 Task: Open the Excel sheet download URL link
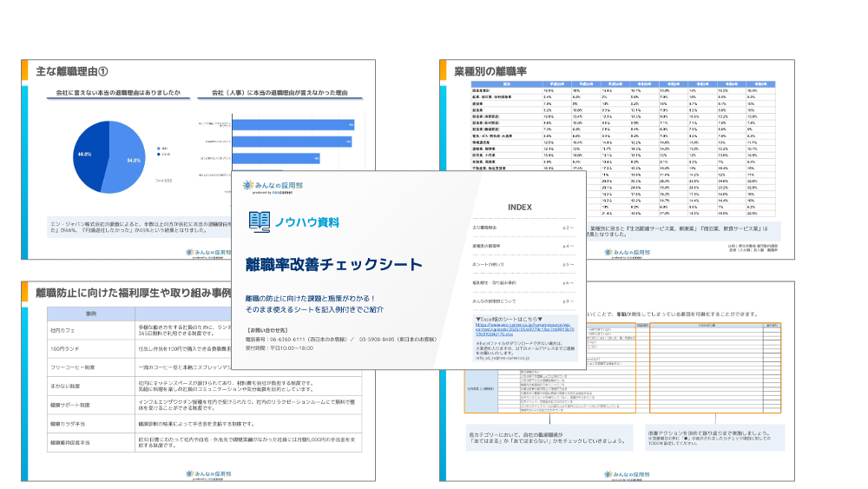click(525, 329)
